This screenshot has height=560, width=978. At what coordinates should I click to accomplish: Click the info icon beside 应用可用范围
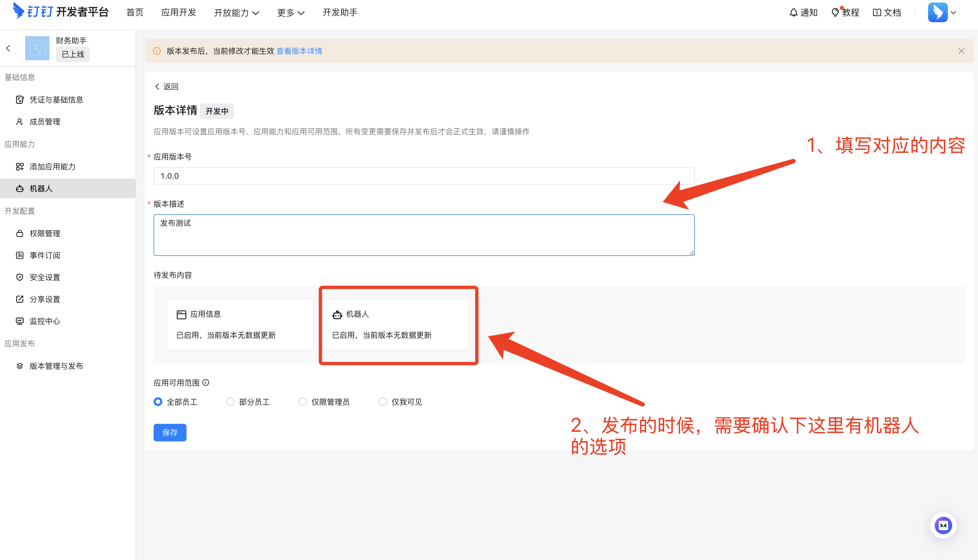(206, 383)
